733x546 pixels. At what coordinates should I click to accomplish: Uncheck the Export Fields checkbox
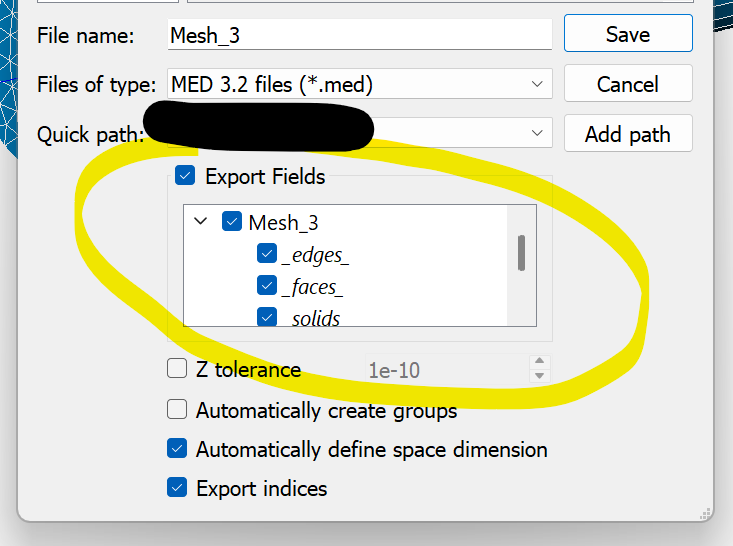coord(185,177)
